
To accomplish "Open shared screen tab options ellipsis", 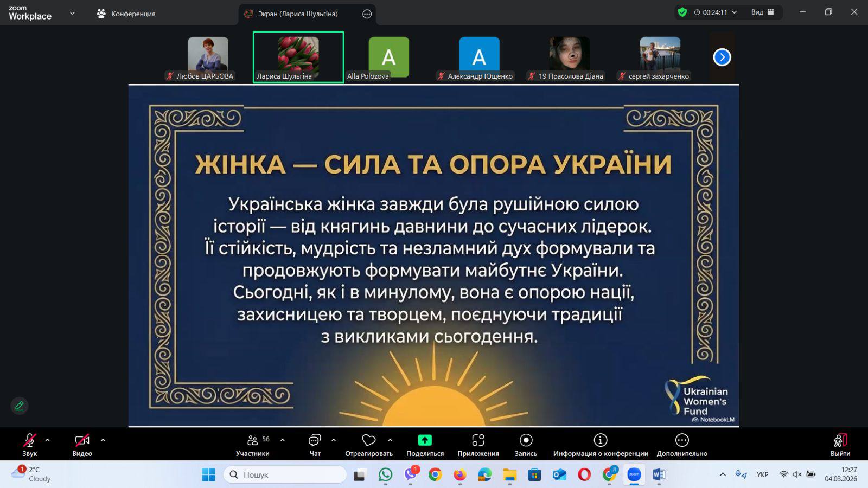I will pyautogui.click(x=367, y=14).
